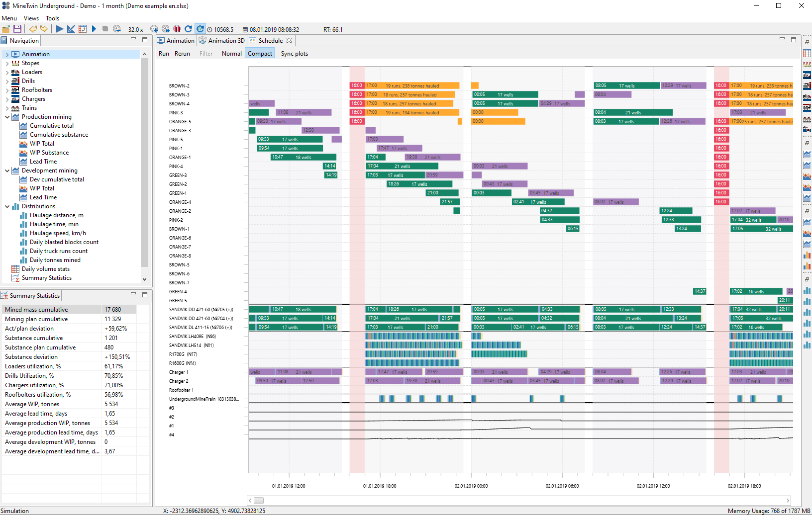Click the Daily volume stats table icon
The width and height of the screenshot is (812, 515).
pyautogui.click(x=15, y=269)
